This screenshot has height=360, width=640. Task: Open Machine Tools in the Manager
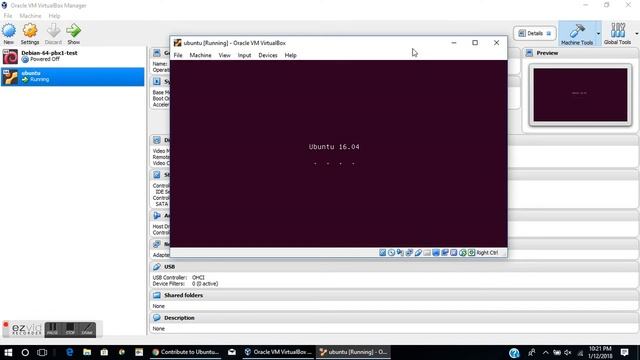click(x=577, y=33)
